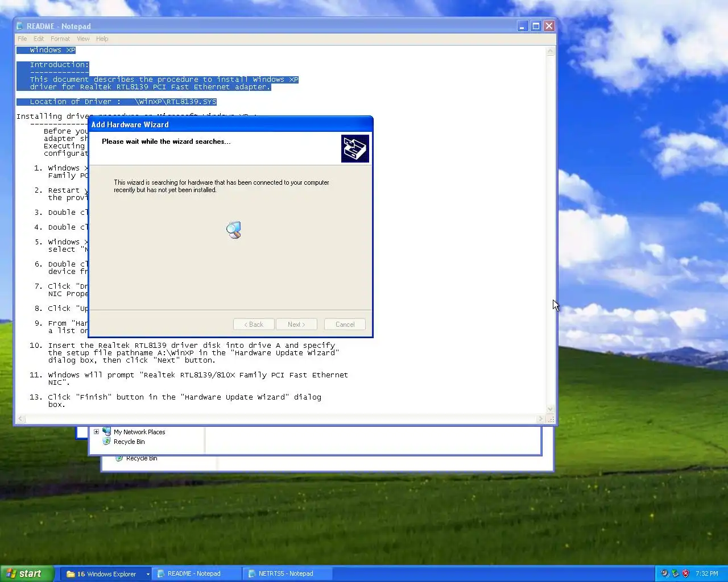Click the 'Insert the Realtek RTL8139 driver disk' line
This screenshot has width=728, height=582.
coord(192,346)
